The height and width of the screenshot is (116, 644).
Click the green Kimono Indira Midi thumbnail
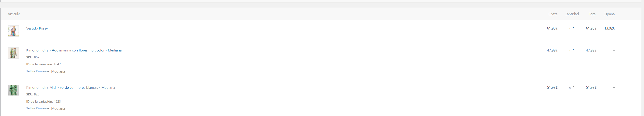coord(13,90)
